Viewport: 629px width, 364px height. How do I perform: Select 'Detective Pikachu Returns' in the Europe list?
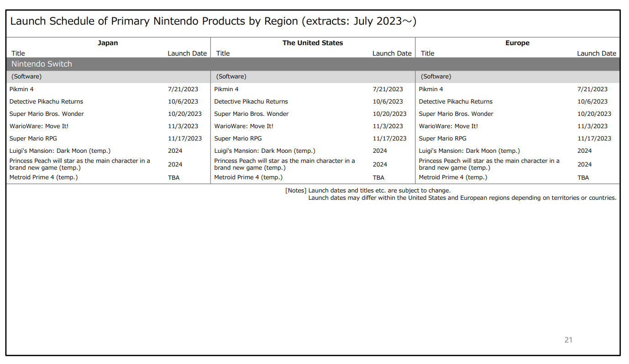456,102
